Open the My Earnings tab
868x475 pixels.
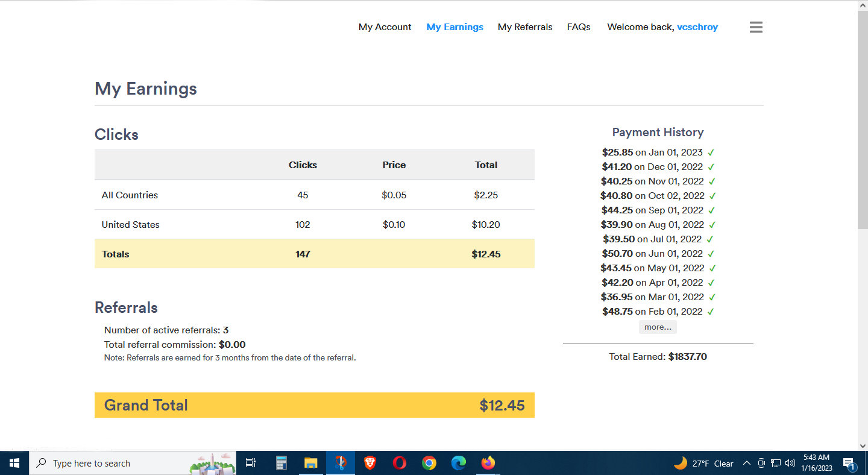454,27
